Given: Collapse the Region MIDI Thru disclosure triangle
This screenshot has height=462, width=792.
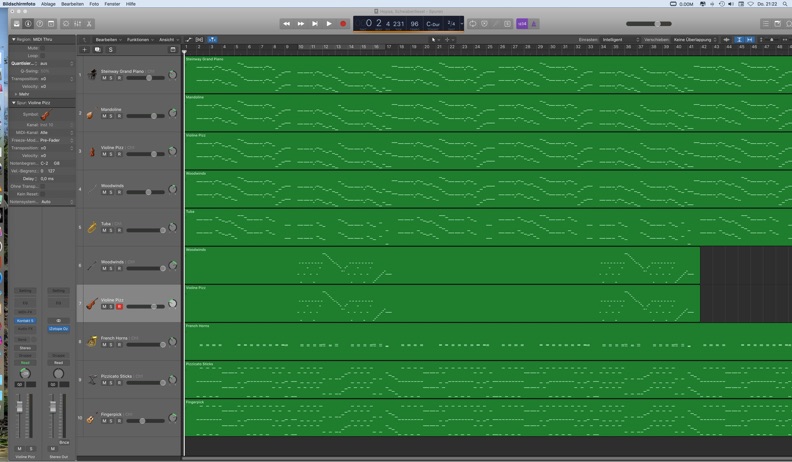Looking at the screenshot, I should click(x=14, y=39).
